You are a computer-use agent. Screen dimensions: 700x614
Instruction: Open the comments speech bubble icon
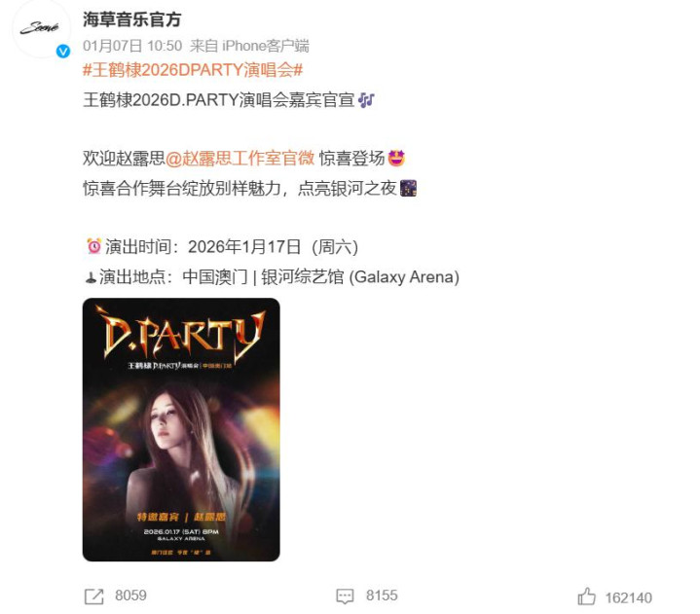click(x=345, y=596)
